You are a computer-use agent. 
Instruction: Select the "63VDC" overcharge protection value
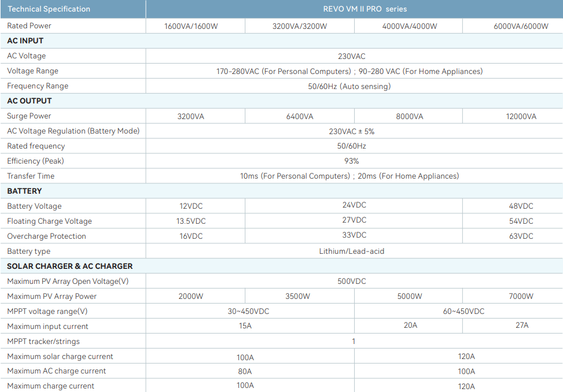pyautogui.click(x=521, y=236)
